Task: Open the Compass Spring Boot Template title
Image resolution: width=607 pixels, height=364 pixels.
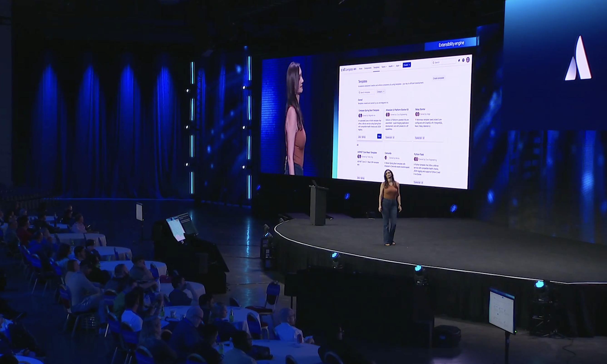Action: click(369, 111)
